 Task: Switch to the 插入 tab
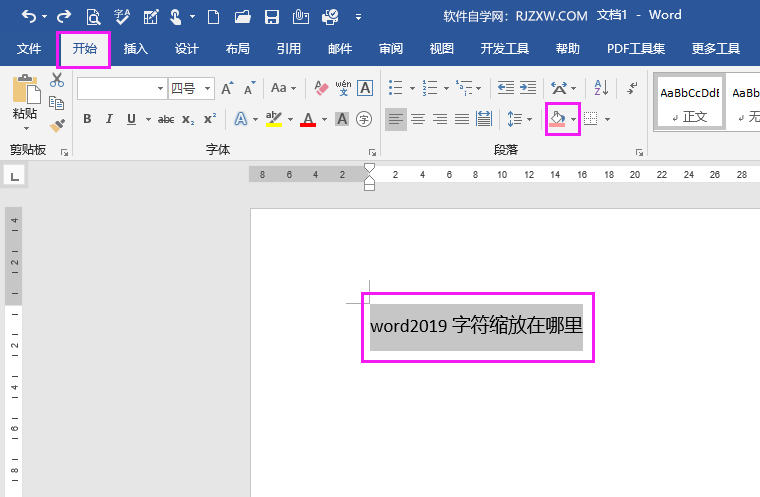pos(136,48)
